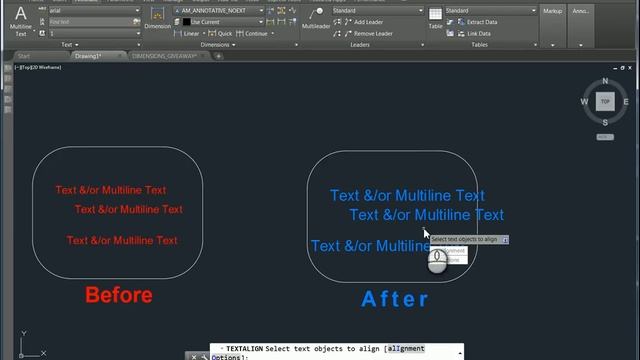
Task: Click the viewport controls label at top-left of canvas
Action: 38,67
